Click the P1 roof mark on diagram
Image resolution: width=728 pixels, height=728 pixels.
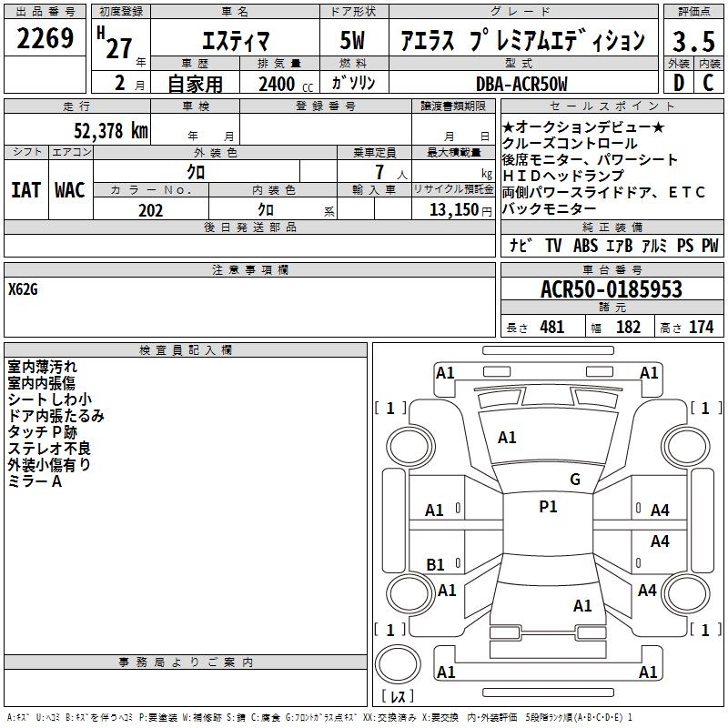[549, 507]
